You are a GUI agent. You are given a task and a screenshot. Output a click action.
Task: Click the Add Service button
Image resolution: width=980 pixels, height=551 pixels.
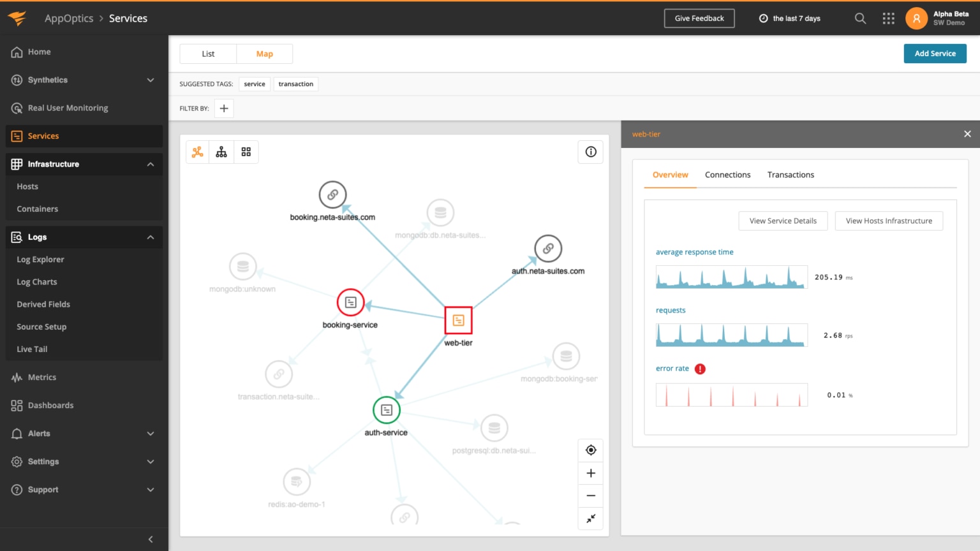point(935,54)
